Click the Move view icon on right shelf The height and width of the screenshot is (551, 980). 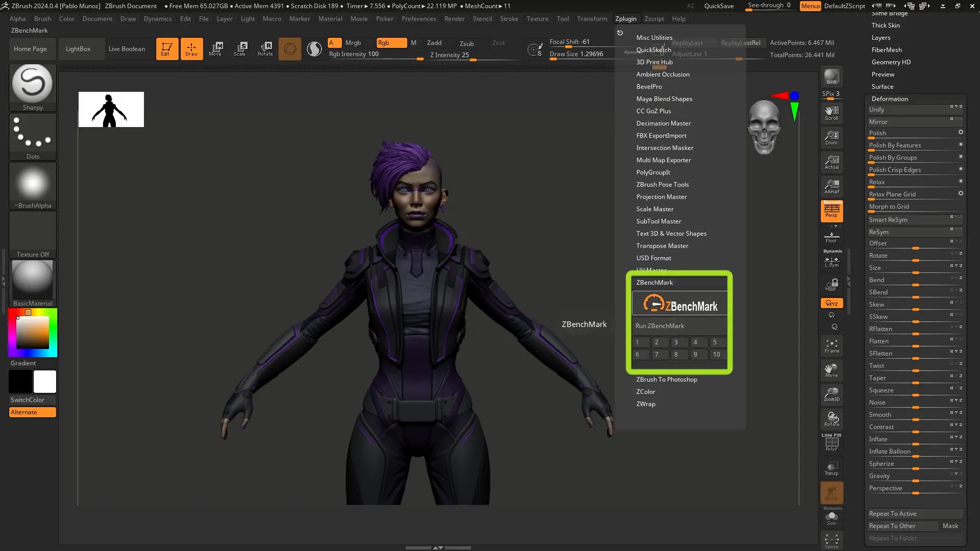[831, 370]
